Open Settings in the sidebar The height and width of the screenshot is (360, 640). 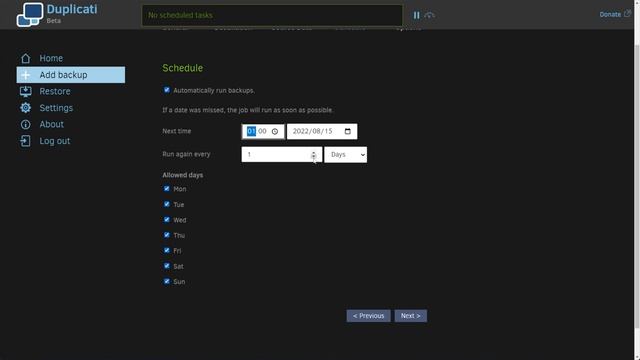click(56, 108)
